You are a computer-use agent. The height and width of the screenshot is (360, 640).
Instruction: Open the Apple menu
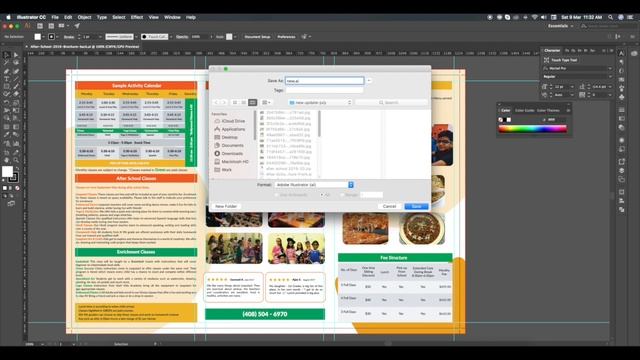[x=8, y=17]
